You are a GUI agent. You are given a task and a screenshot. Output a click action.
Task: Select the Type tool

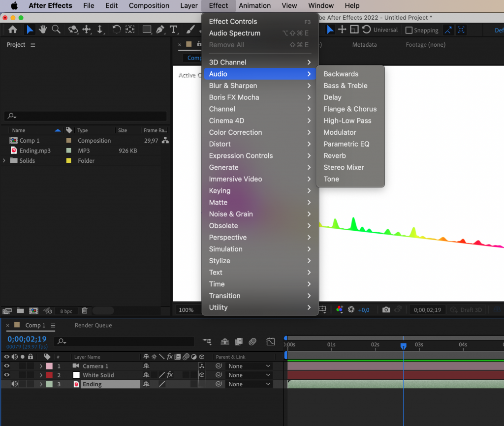point(174,30)
